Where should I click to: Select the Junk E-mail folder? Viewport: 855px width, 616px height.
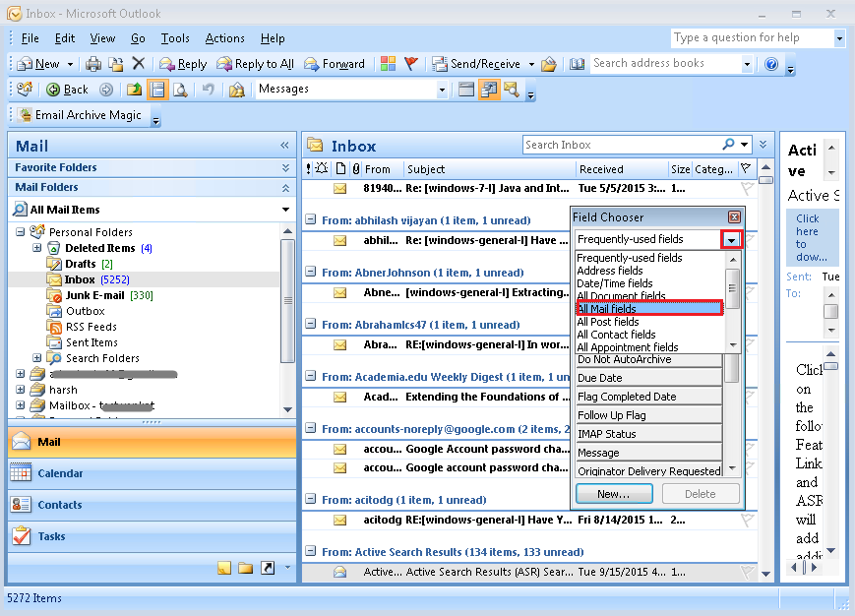94,295
